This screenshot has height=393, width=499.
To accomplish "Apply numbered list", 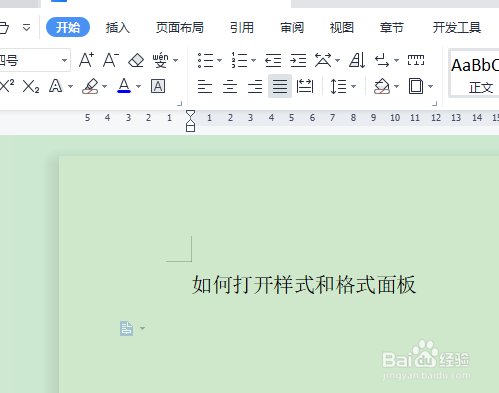I will [x=239, y=60].
